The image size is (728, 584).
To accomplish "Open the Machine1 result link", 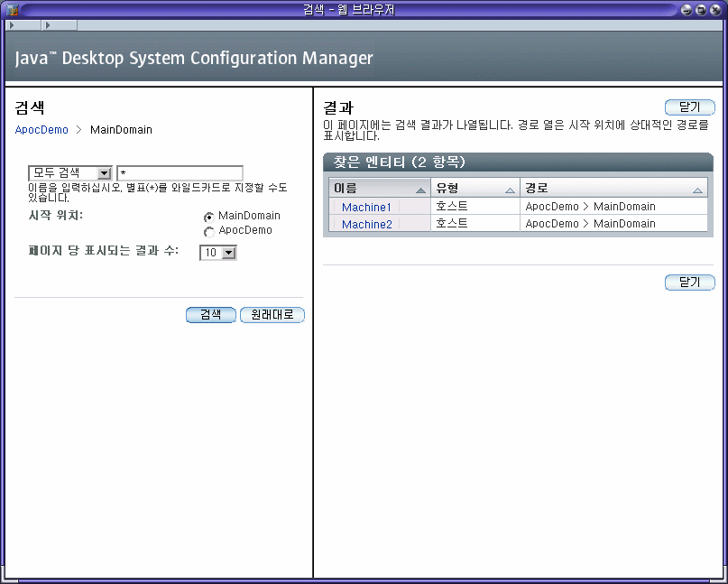I will tap(366, 208).
